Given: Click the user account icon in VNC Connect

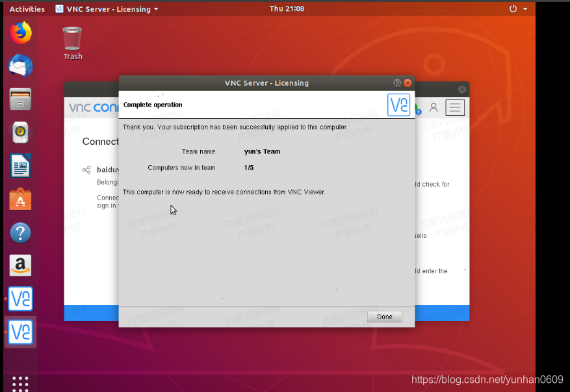Looking at the screenshot, I should click(x=434, y=107).
